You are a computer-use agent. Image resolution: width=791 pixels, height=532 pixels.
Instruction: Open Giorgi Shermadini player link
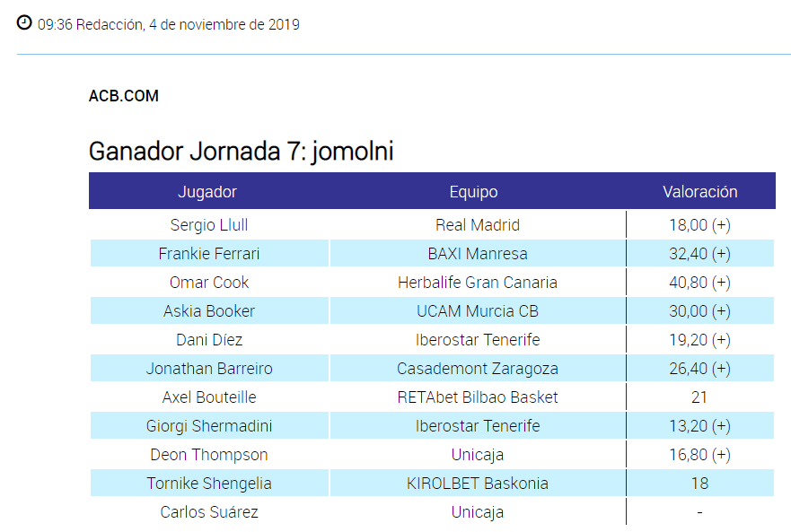click(208, 426)
